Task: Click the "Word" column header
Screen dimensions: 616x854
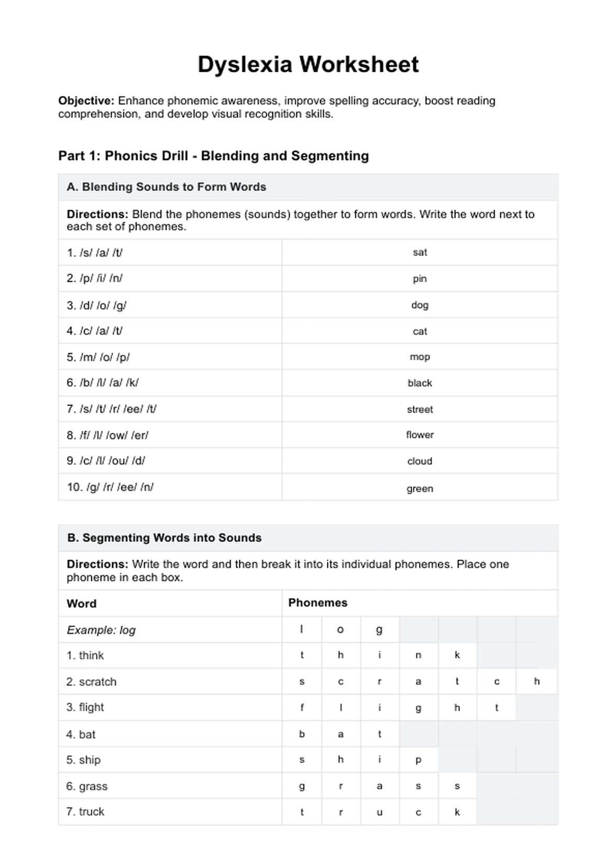Action: [82, 604]
